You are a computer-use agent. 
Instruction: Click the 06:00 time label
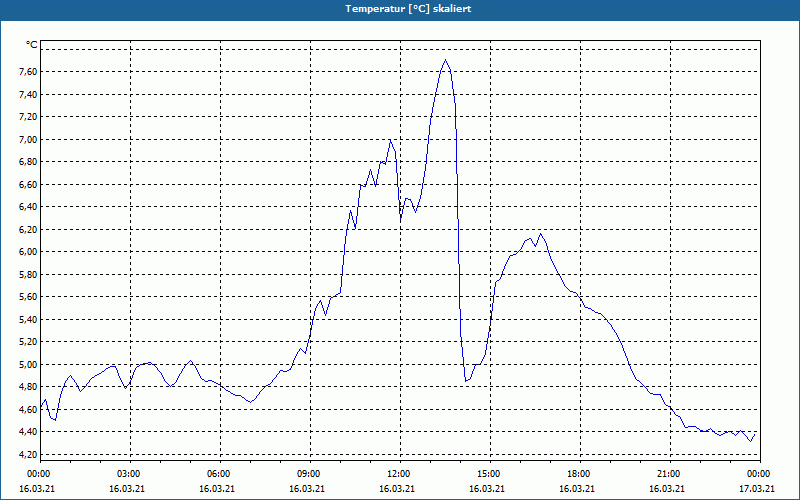[x=219, y=474]
